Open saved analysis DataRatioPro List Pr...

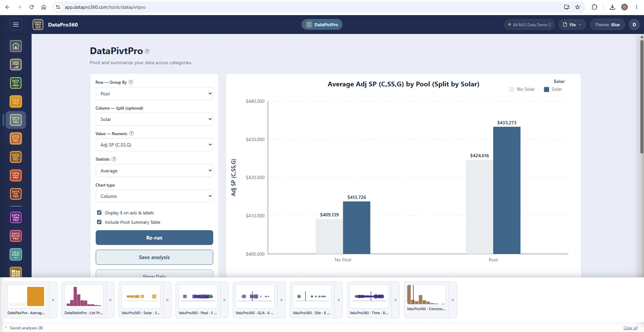[x=84, y=300]
